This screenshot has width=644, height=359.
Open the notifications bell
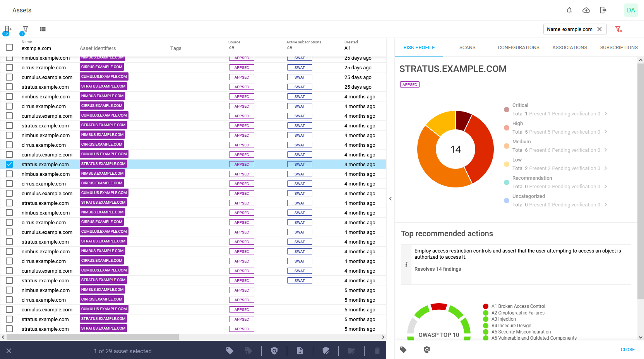(569, 10)
